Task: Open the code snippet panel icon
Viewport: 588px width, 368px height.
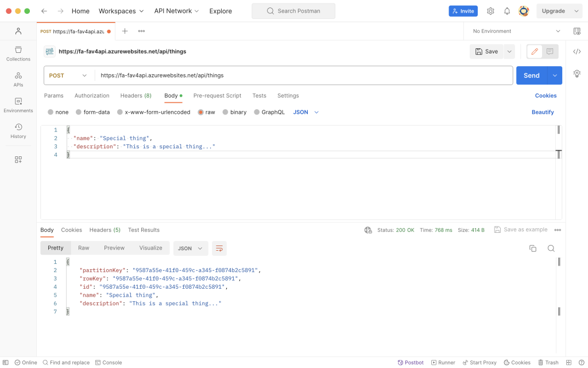Action: pos(577,52)
